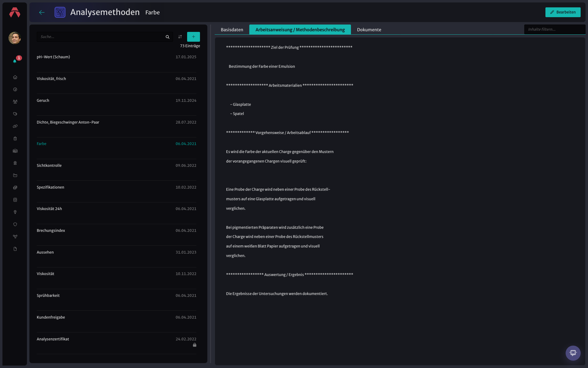Click the back arrow icon
The width and height of the screenshot is (588, 368).
coord(42,12)
